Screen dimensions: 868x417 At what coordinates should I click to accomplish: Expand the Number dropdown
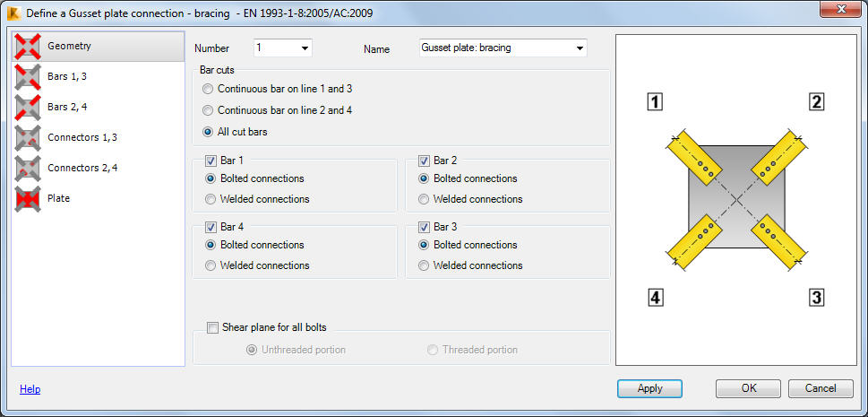click(305, 48)
